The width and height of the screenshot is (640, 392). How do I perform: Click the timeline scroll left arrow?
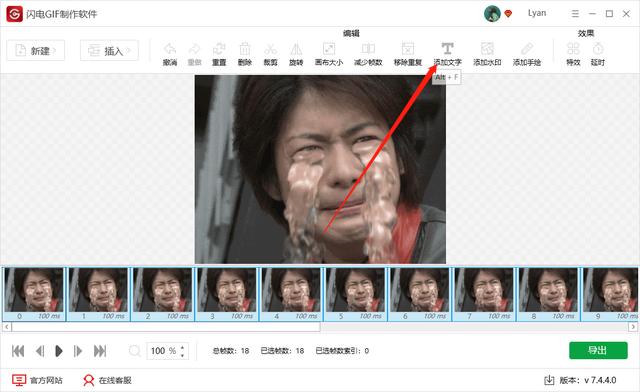coord(7,327)
